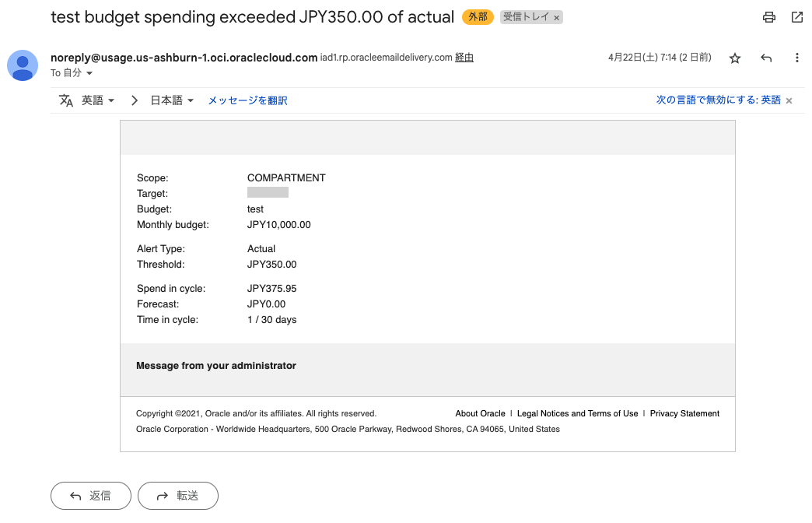Open the About Oracle footer link
This screenshot has height=523, width=812.
(x=480, y=414)
